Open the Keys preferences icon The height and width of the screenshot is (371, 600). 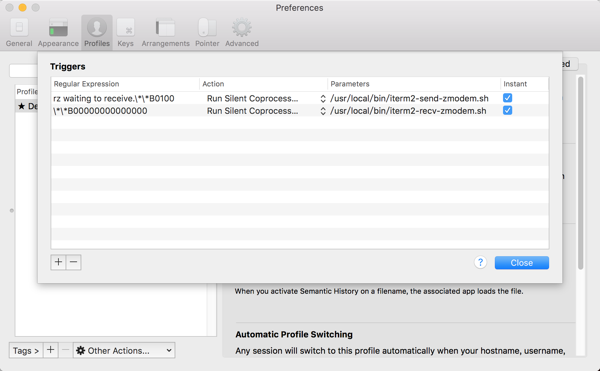[126, 28]
